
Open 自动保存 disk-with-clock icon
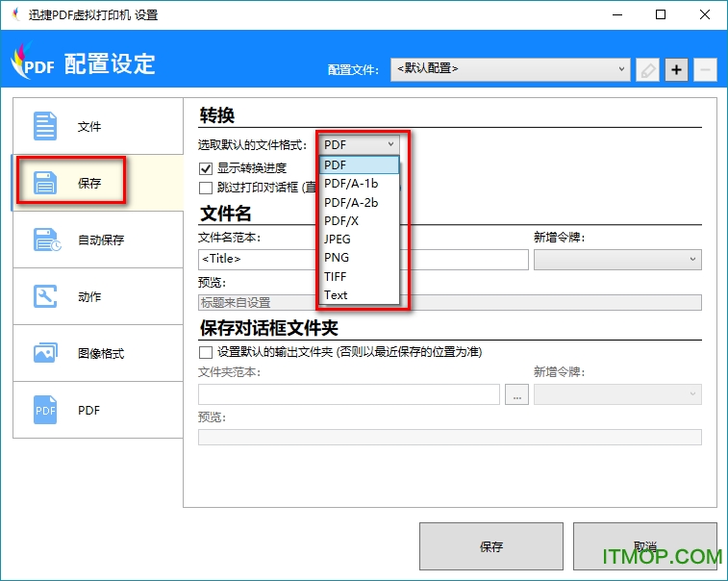tap(47, 240)
